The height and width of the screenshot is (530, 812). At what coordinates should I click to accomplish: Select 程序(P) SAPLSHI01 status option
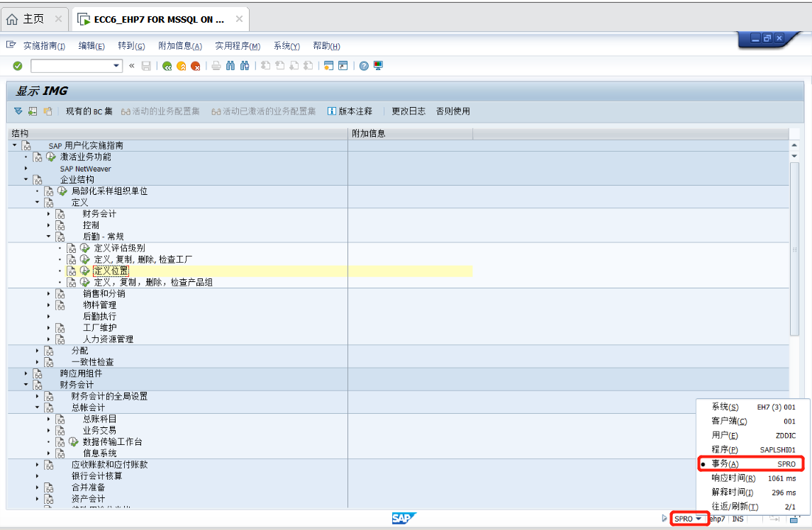tap(751, 450)
